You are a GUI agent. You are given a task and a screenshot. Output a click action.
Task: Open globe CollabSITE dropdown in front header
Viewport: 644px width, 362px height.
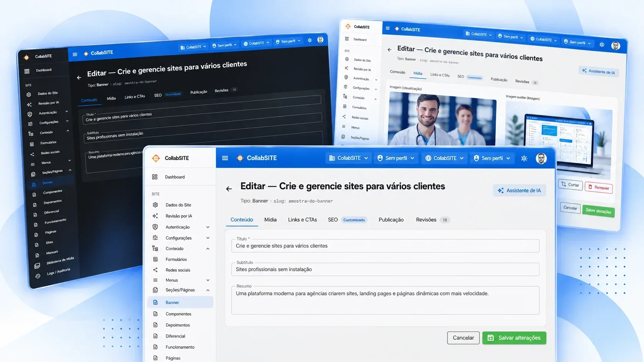pos(444,158)
